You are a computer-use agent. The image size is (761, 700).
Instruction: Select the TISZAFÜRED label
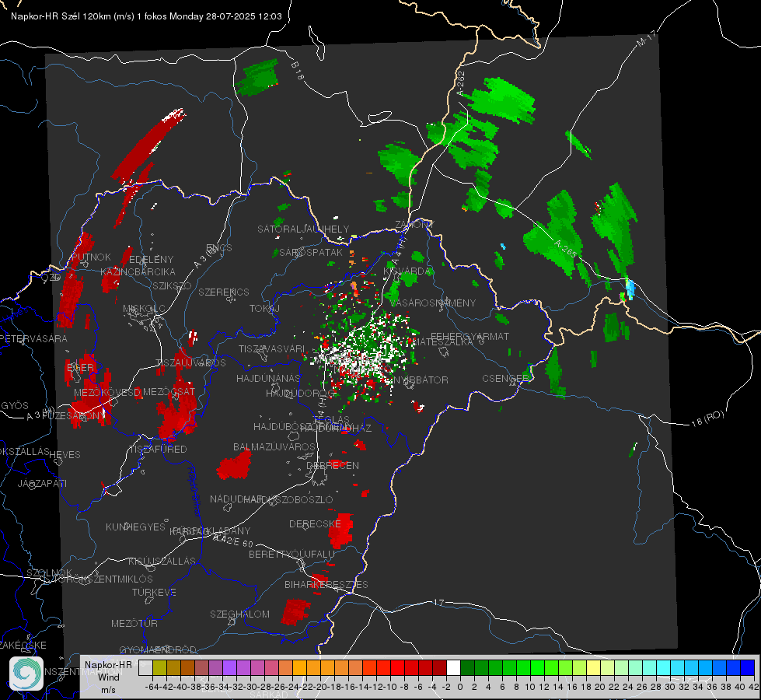(159, 449)
